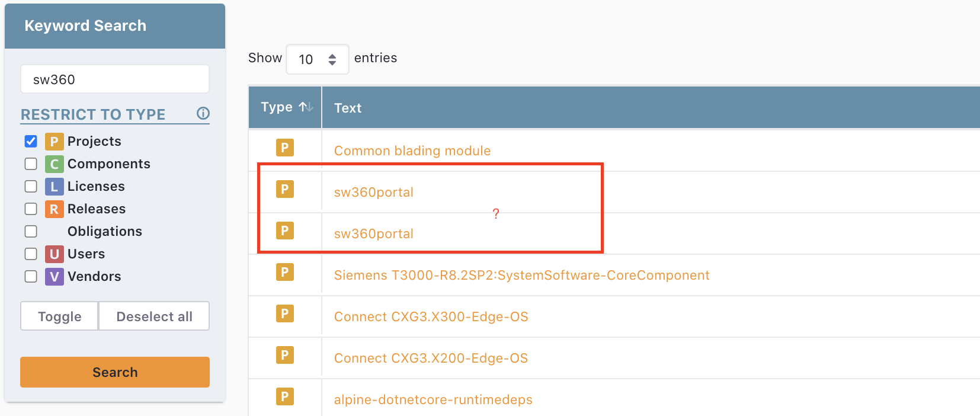Click the Deselect all button

coord(153,316)
